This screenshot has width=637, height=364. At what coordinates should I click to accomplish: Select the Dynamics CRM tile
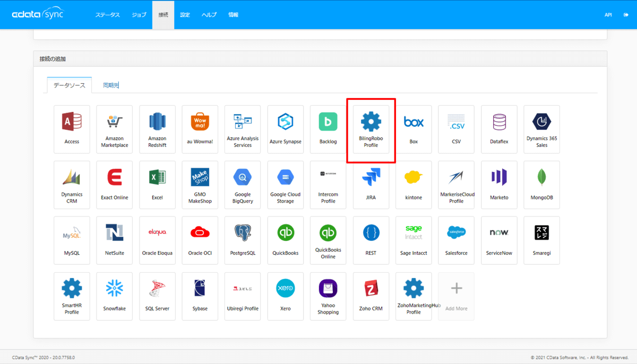click(x=72, y=185)
